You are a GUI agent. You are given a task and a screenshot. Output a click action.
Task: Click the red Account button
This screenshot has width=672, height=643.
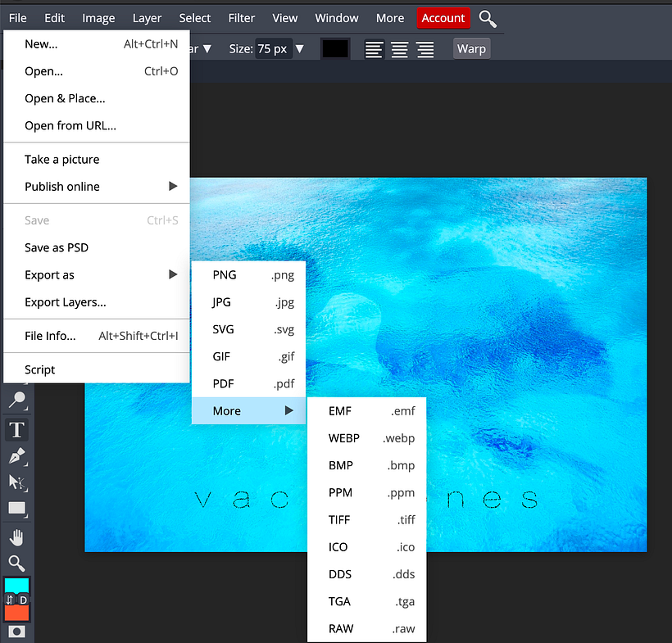443,18
